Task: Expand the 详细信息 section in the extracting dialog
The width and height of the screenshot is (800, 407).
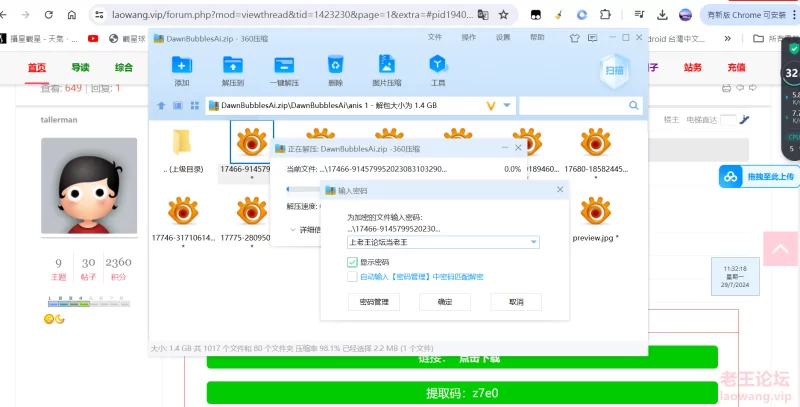Action: 305,230
